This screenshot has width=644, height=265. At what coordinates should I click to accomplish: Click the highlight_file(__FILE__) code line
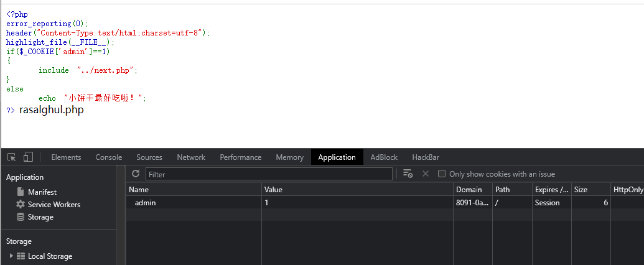coord(60,42)
